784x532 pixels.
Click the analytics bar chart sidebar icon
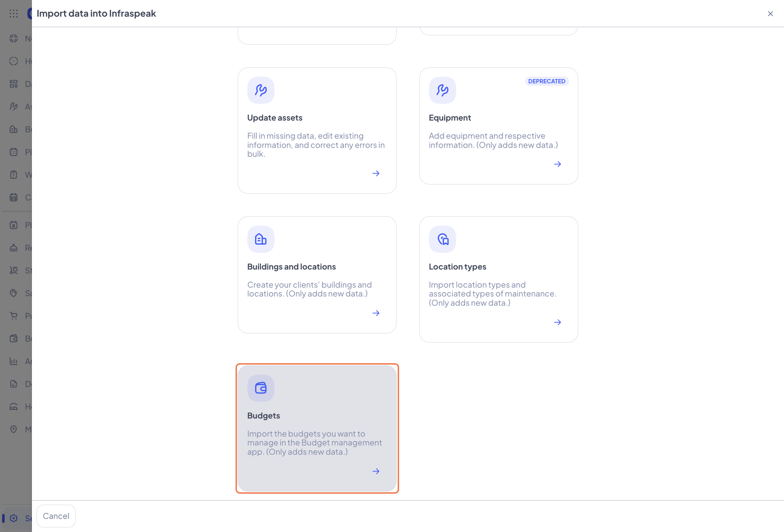[x=13, y=361]
